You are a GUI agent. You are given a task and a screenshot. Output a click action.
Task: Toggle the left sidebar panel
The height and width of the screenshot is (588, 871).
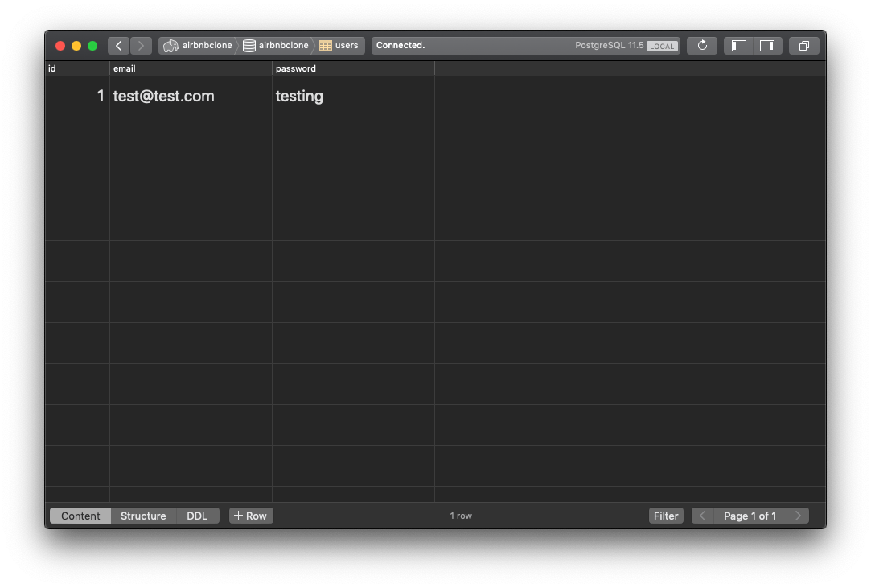(x=739, y=46)
